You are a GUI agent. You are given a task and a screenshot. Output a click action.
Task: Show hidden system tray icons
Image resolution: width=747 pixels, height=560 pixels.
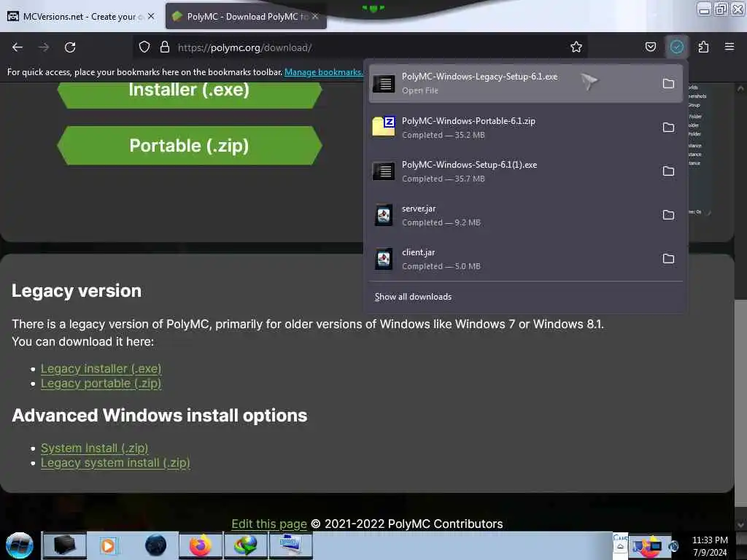tap(620, 547)
